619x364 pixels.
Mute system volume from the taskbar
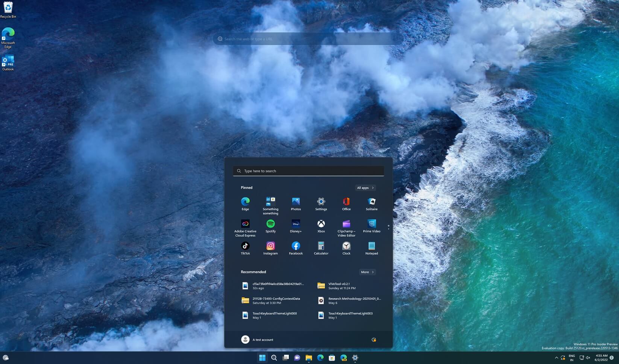point(588,358)
